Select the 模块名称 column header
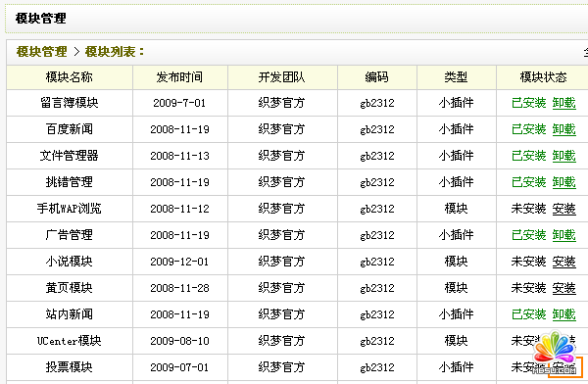588x384 pixels. click(x=70, y=77)
